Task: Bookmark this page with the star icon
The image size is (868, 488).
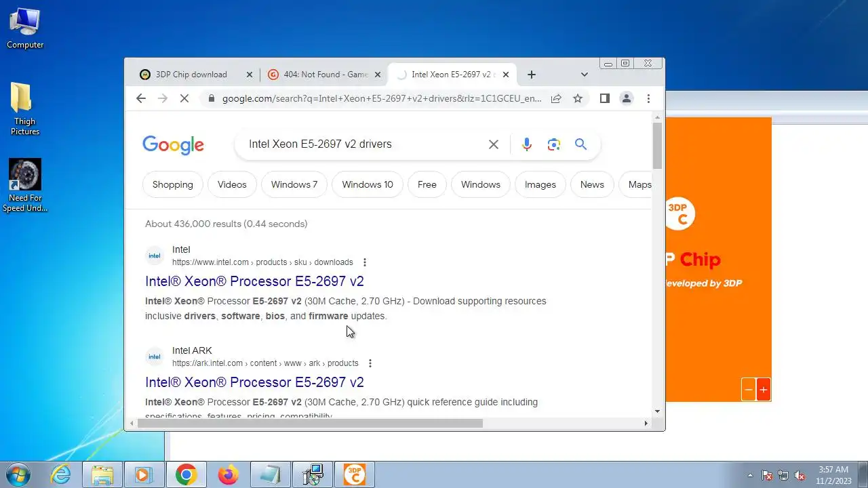Action: pyautogui.click(x=578, y=98)
